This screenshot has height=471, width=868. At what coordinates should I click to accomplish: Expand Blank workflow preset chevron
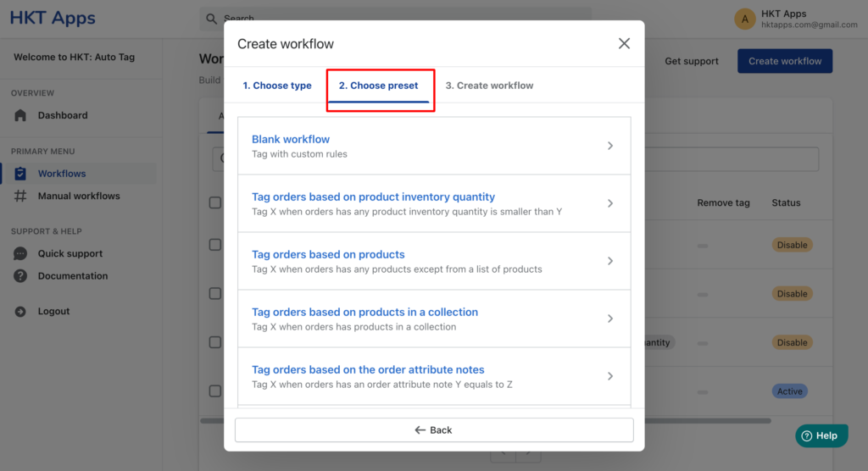point(610,146)
